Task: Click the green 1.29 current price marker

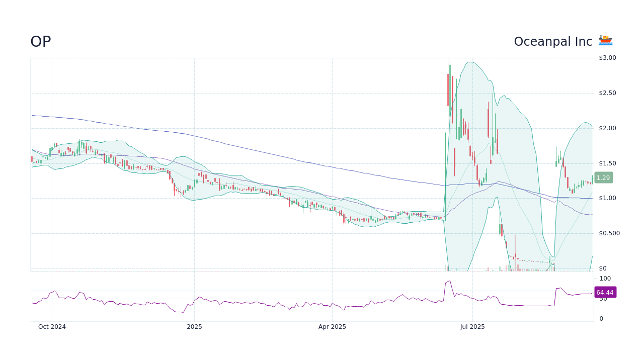Action: 603,177
